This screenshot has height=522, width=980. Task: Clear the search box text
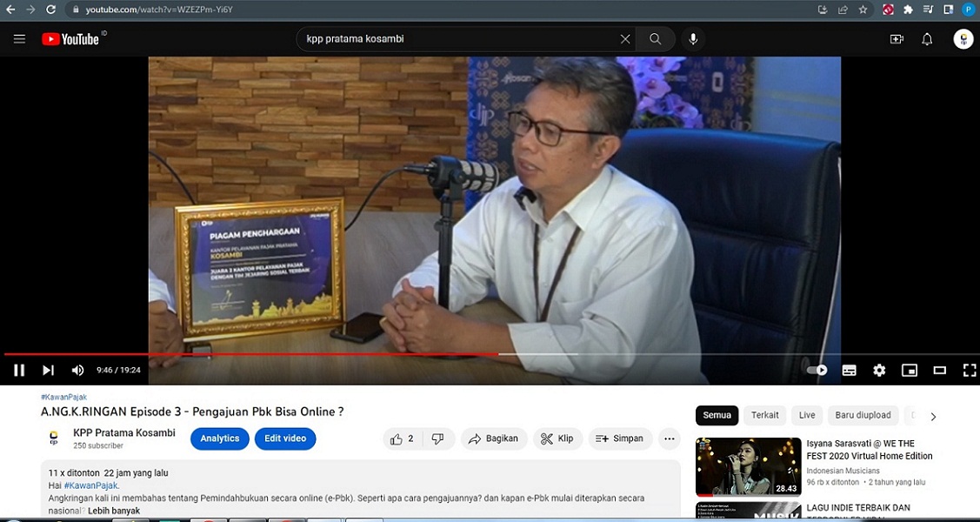click(624, 39)
